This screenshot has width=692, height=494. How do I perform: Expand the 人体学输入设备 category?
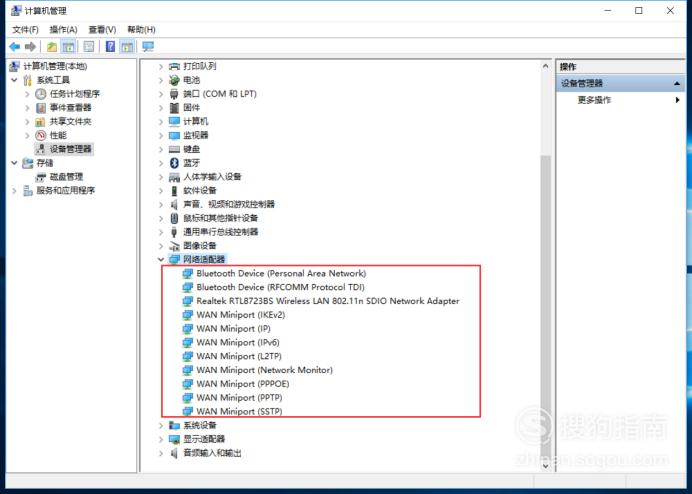pyautogui.click(x=161, y=177)
